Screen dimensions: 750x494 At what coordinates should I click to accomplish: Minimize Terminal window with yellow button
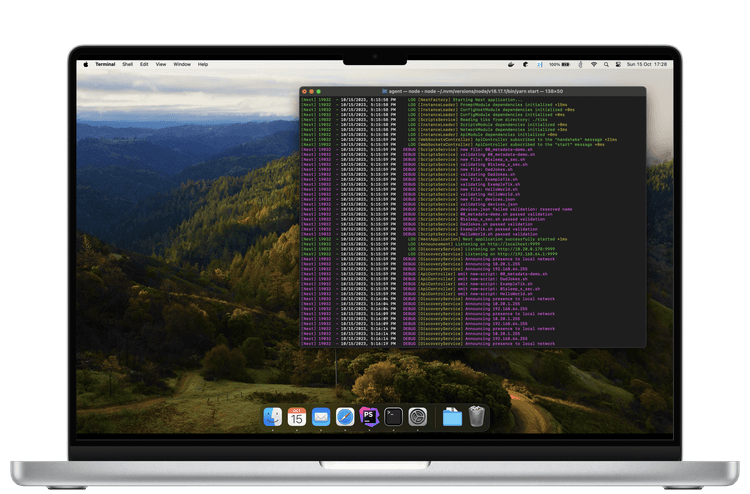click(x=311, y=91)
